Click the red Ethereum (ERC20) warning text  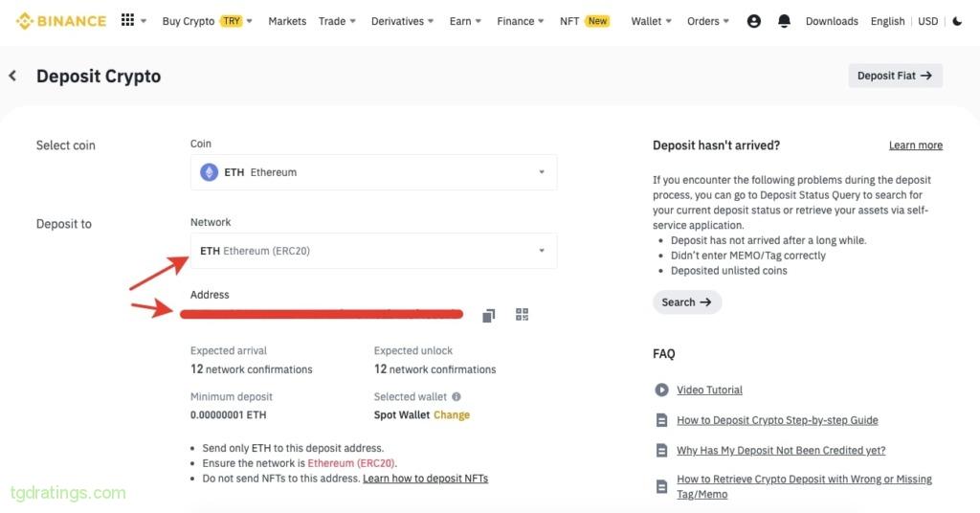point(350,463)
